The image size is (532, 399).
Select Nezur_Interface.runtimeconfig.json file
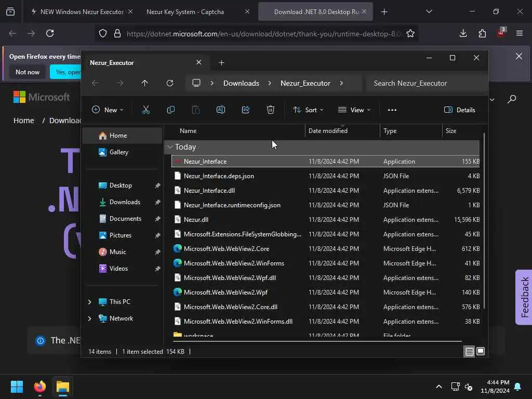(x=326, y=205)
